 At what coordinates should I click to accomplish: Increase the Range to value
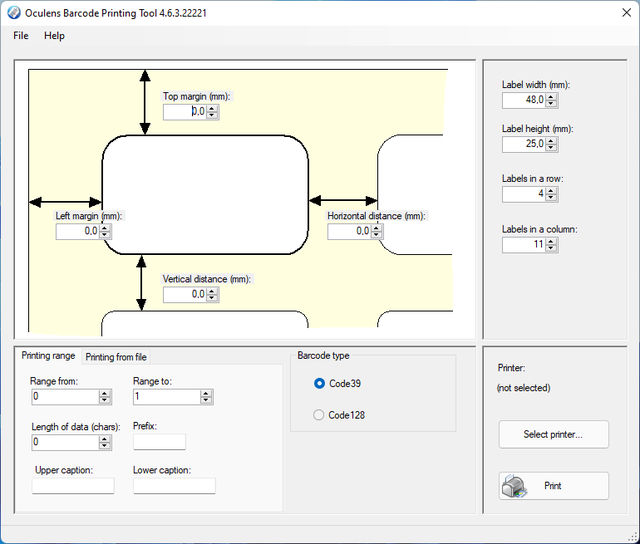[x=206, y=393]
